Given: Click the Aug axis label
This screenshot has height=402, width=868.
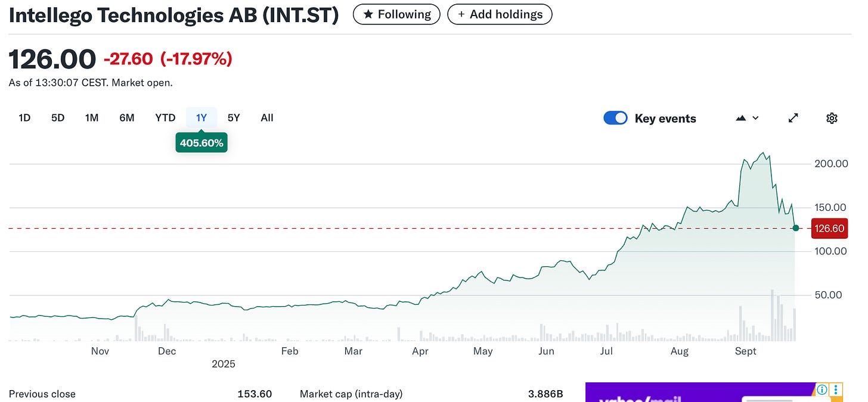Looking at the screenshot, I should tap(680, 351).
